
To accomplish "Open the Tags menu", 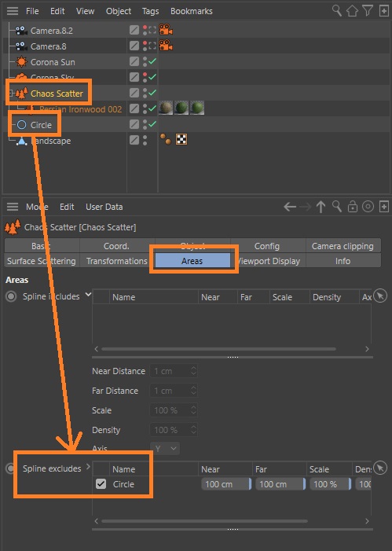I will coord(150,11).
